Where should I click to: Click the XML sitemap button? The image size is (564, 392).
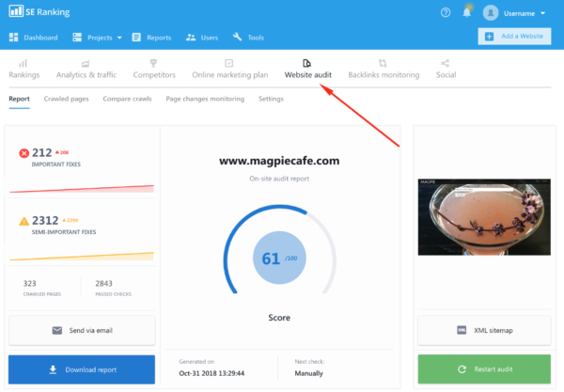(484, 331)
